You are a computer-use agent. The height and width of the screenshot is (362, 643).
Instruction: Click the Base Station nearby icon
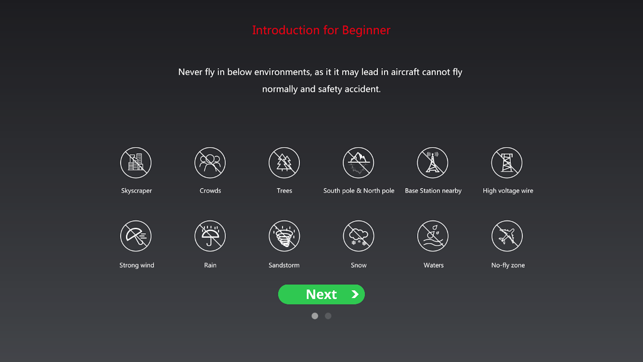(x=433, y=163)
